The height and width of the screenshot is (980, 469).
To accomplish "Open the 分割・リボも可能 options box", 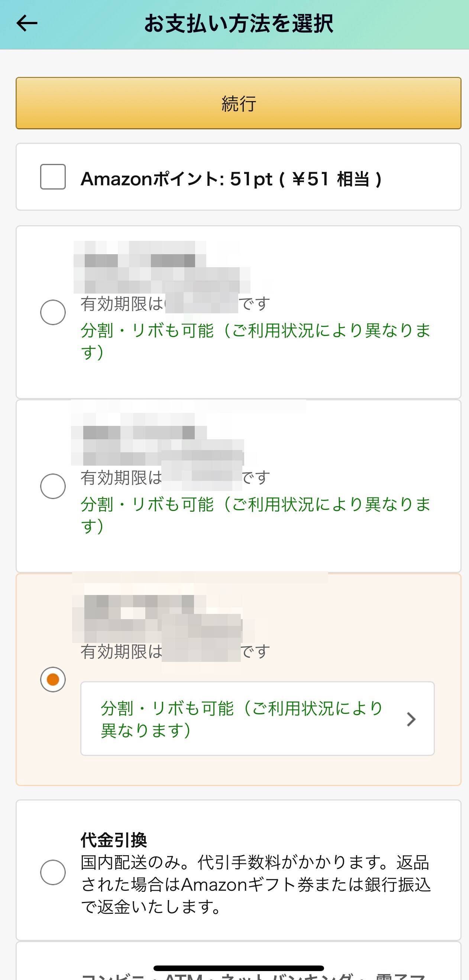I will click(x=242, y=719).
